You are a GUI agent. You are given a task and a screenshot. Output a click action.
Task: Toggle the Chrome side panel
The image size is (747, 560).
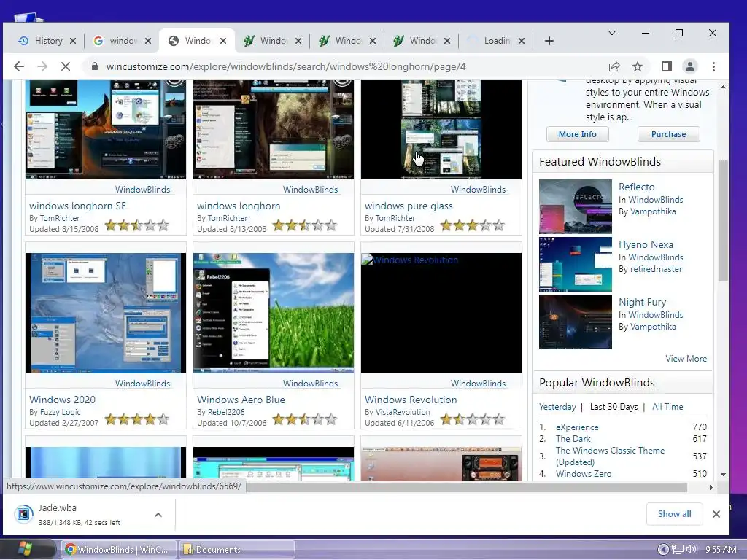pos(667,66)
